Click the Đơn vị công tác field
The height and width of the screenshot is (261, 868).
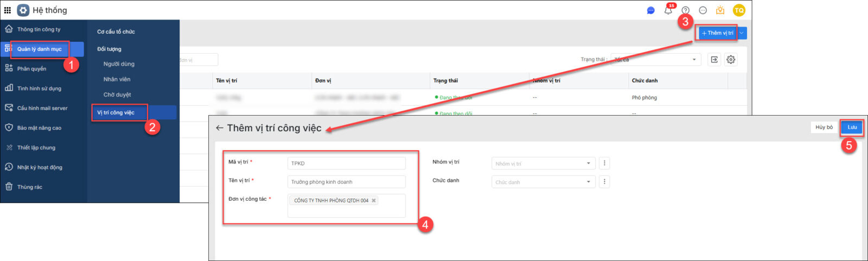347,206
